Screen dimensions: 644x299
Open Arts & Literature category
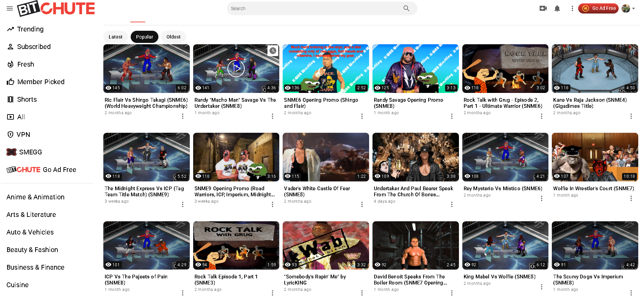[x=31, y=215]
